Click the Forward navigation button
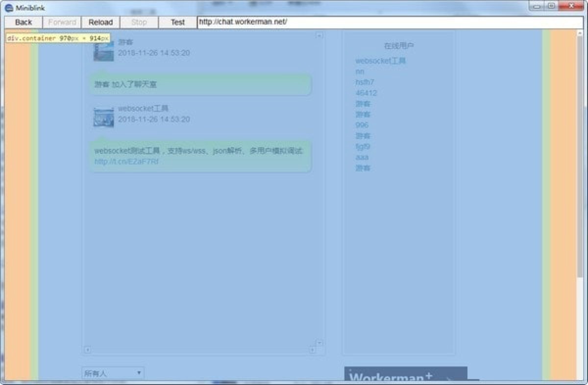This screenshot has height=385, width=588. click(x=62, y=22)
